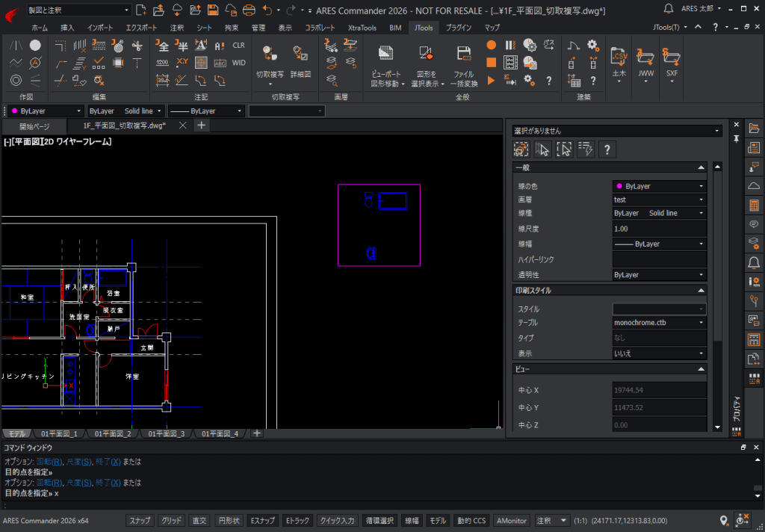Click the 線尺度 value field
Image resolution: width=765 pixels, height=532 pixels.
tap(659, 229)
